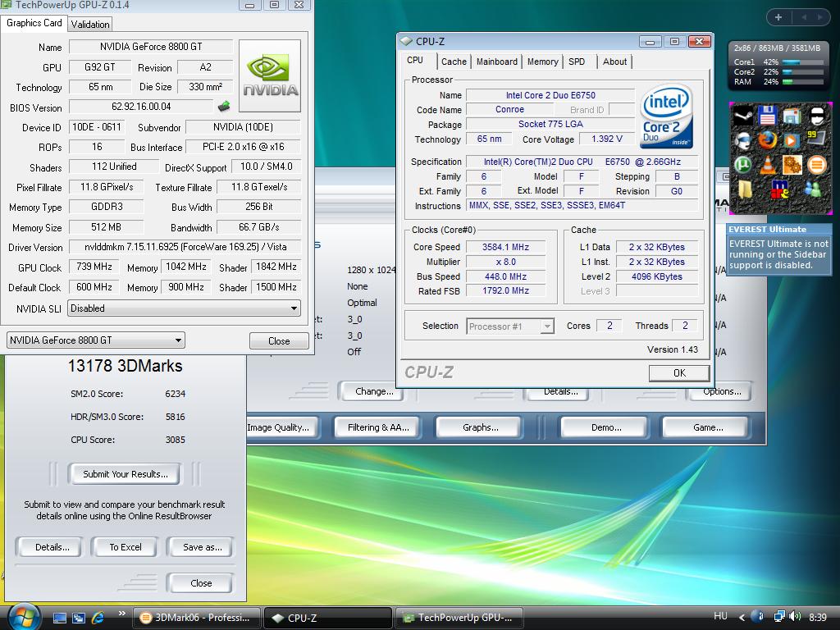Screen dimensions: 840x630
Task: Click the blue floppy disk launcher icon
Action: click(x=767, y=116)
